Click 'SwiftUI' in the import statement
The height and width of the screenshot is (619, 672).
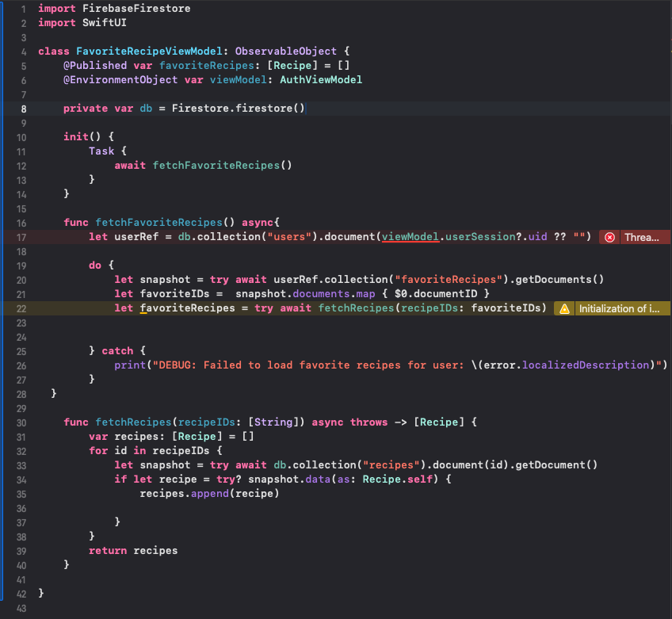(104, 22)
